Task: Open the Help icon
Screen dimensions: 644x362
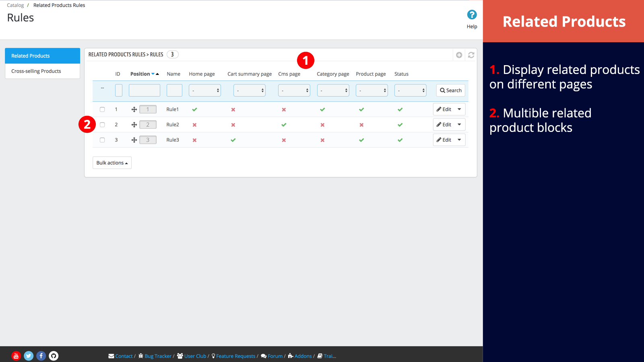Action: coord(472,15)
